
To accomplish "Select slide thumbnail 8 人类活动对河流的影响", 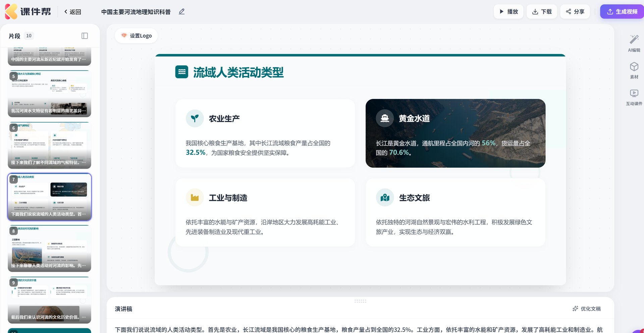I will click(x=49, y=248).
